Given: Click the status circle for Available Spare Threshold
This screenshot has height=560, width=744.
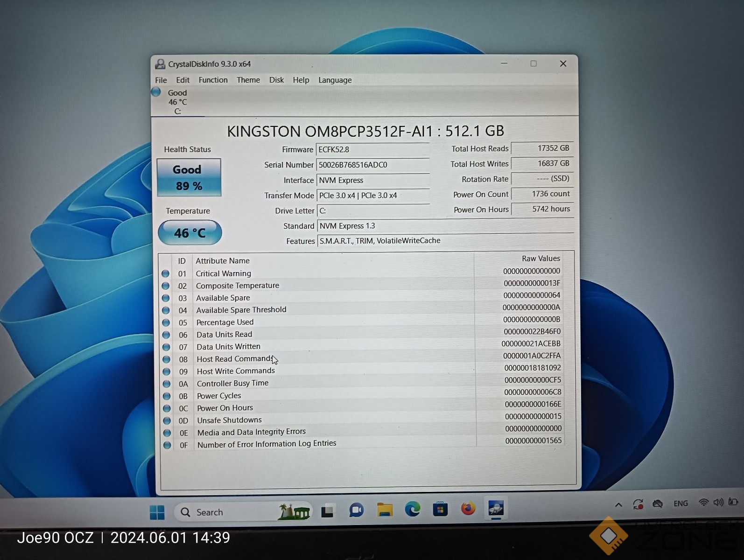Looking at the screenshot, I should tap(166, 310).
